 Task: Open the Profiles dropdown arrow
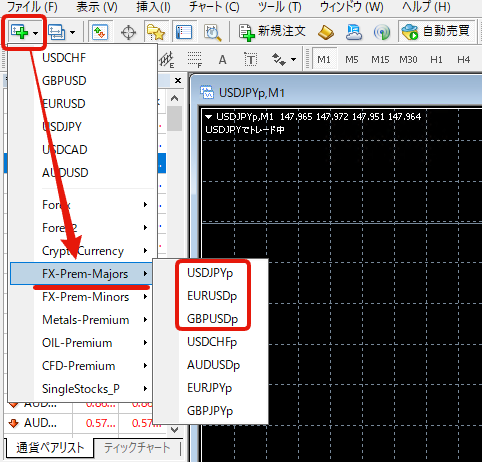[x=72, y=33]
